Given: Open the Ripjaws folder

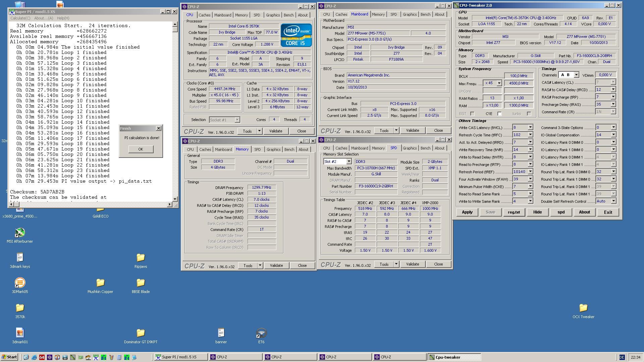Looking at the screenshot, I should click(x=141, y=257).
